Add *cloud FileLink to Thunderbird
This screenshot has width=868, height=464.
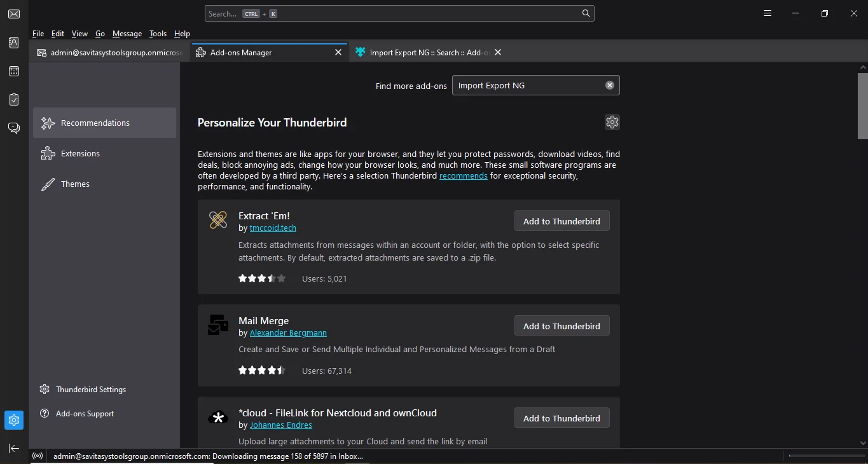coord(561,418)
